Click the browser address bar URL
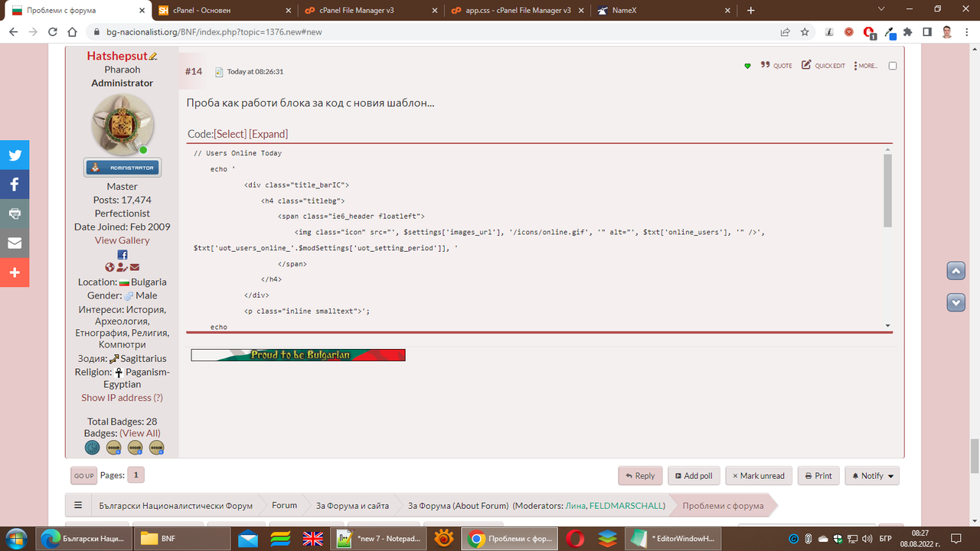 click(x=214, y=32)
